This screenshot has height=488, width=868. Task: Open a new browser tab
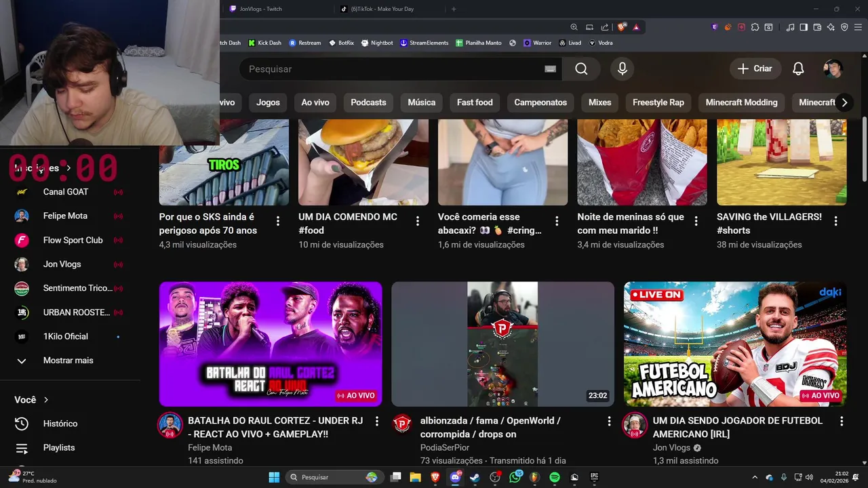click(x=454, y=9)
